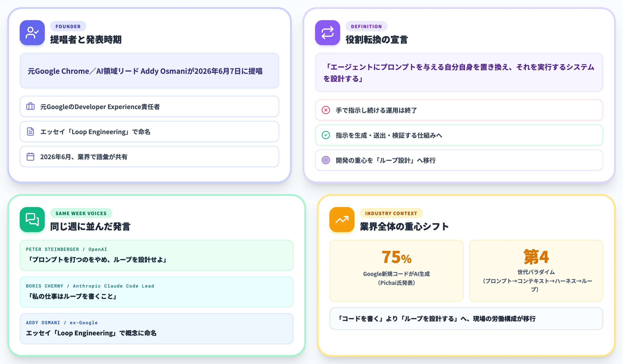The width and height of the screenshot is (623, 364).
Task: Select the INDUSTRY CONTEXT badge
Action: tap(391, 213)
